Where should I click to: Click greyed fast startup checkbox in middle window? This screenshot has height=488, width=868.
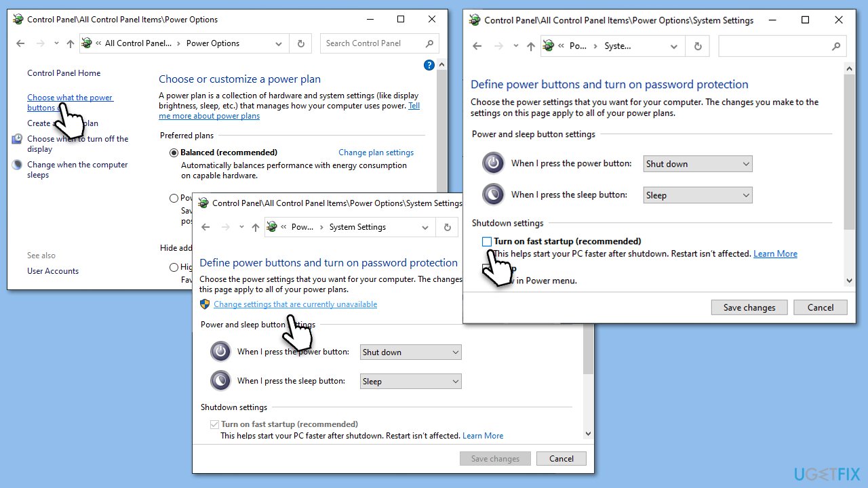(214, 424)
